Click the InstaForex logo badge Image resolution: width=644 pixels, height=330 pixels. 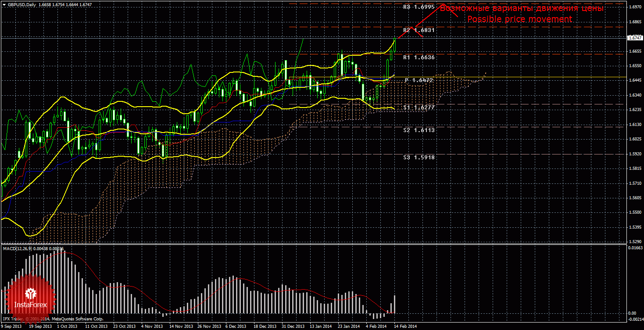(x=30, y=298)
